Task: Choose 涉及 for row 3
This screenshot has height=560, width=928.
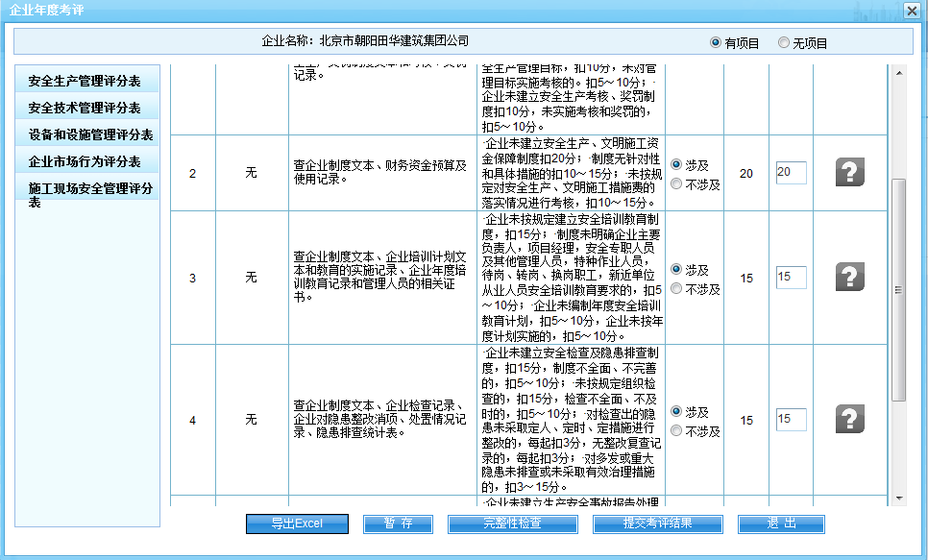Action: 676,270
